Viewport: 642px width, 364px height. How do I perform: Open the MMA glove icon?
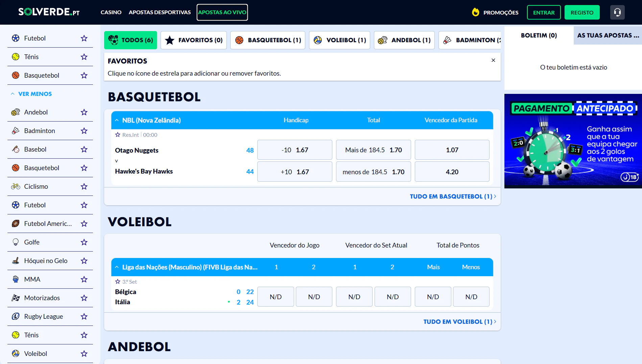point(16,279)
